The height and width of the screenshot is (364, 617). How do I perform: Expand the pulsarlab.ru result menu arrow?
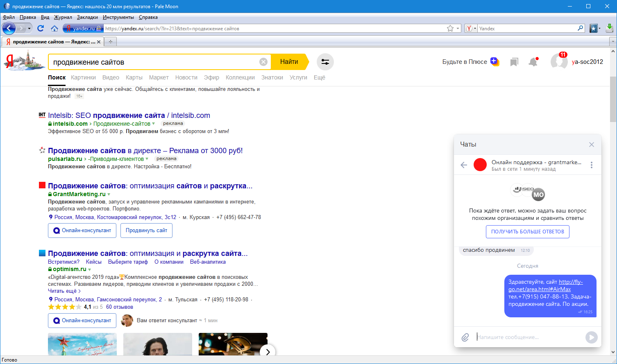(147, 159)
